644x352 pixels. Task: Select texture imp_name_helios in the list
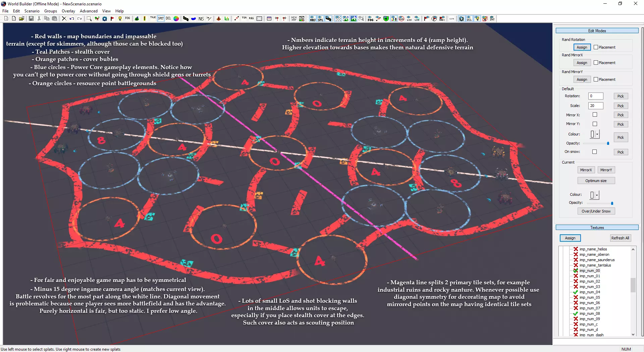pos(593,249)
